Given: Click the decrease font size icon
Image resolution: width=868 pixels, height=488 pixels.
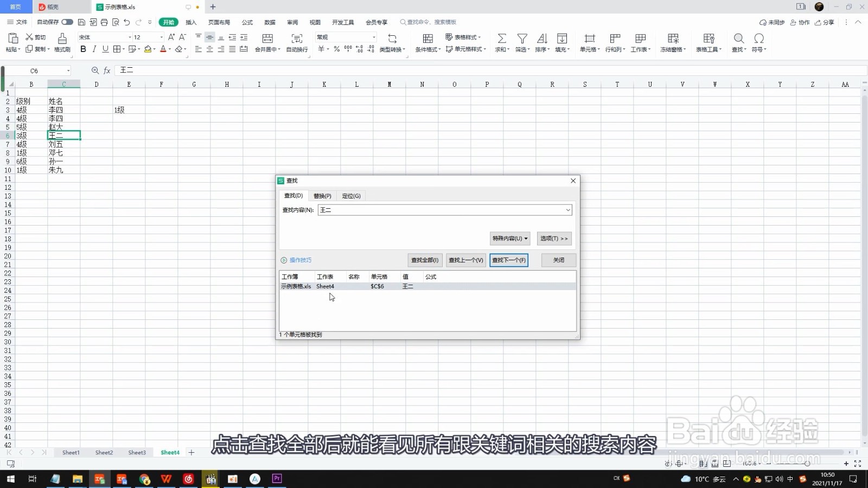Looking at the screenshot, I should tap(182, 37).
